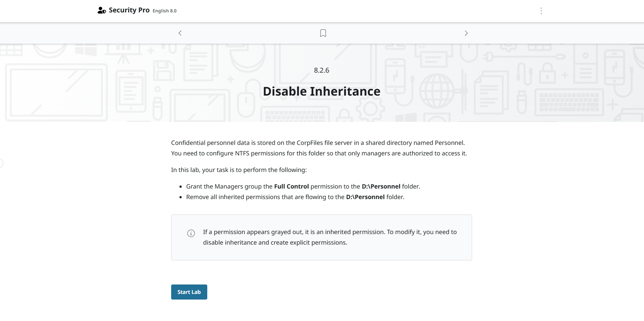Click the Security Pro user-shield logo icon

pos(102,11)
